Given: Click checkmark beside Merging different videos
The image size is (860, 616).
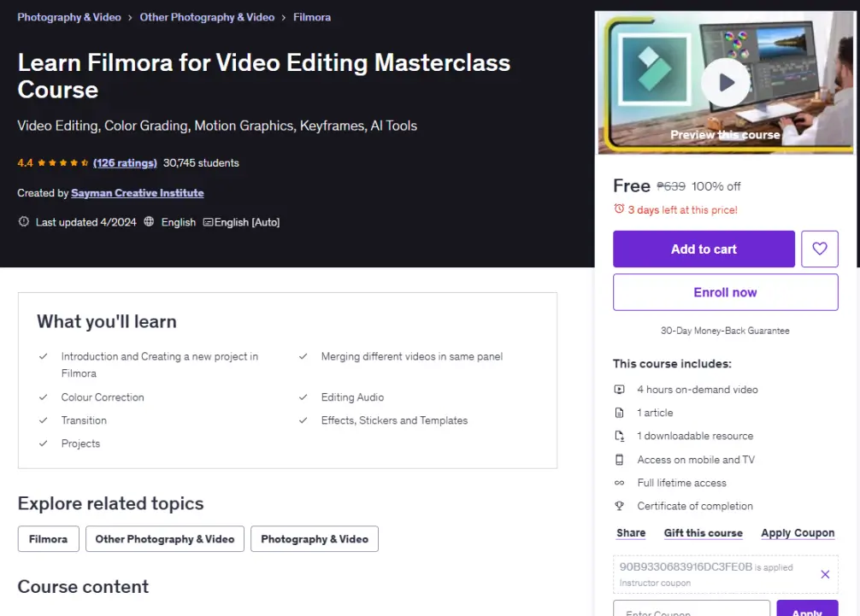Looking at the screenshot, I should [303, 356].
